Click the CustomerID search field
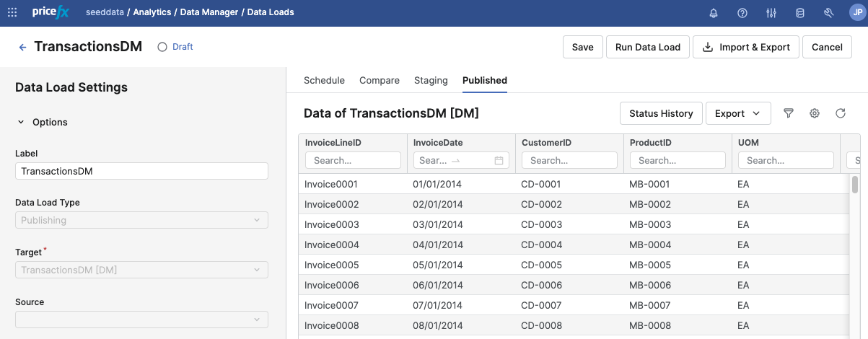 point(569,160)
